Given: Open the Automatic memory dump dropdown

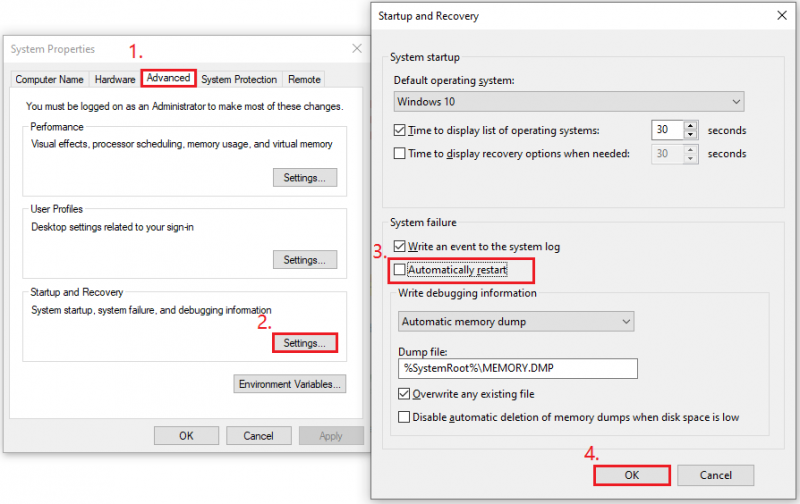Looking at the screenshot, I should 516,321.
